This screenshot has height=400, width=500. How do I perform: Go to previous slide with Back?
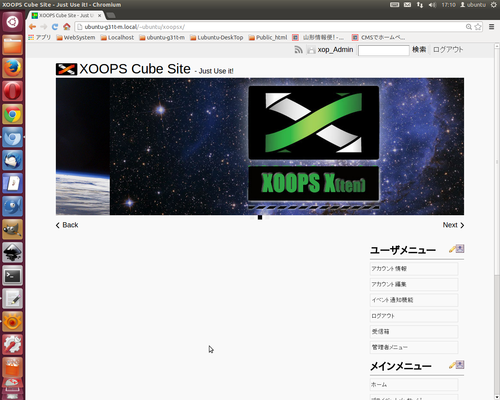point(67,225)
